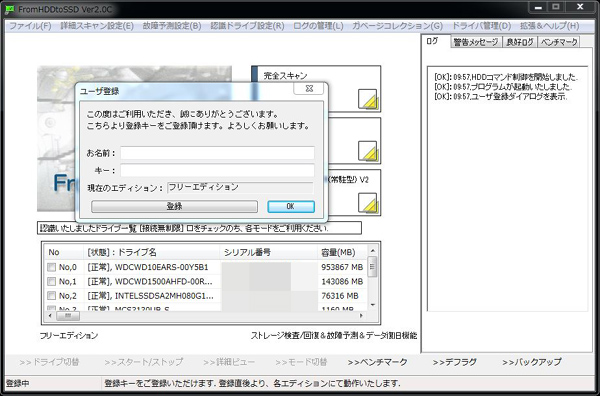Click >>詳細ビュー link
The width and height of the screenshot is (600, 396).
click(x=229, y=362)
